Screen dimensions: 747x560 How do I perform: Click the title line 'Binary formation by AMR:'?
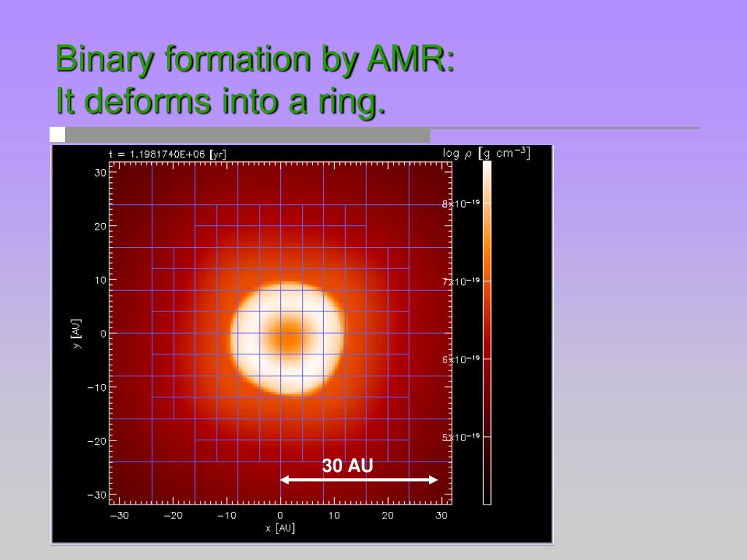[x=255, y=60]
